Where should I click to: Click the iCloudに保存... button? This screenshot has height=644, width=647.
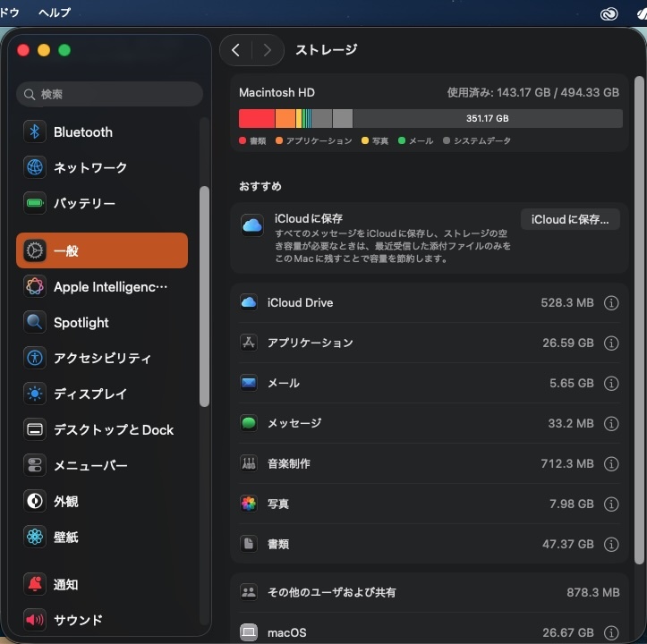(x=570, y=219)
